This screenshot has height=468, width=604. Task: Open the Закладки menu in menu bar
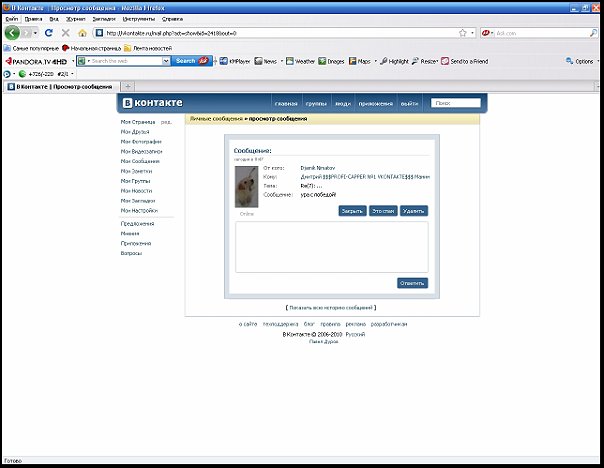click(103, 18)
